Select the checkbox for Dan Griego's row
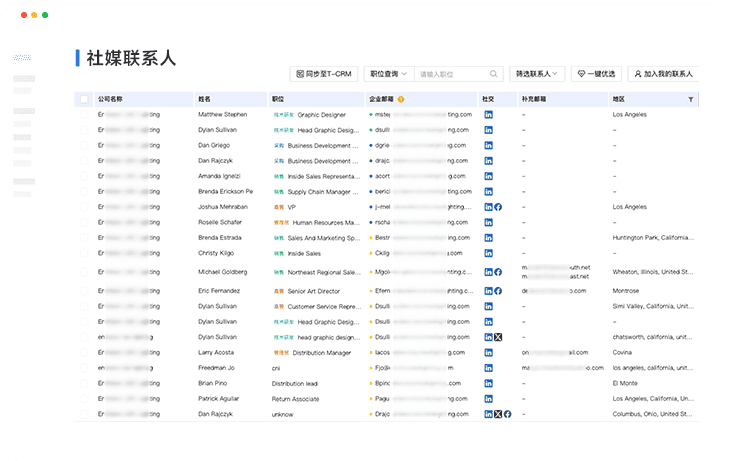 click(x=85, y=145)
